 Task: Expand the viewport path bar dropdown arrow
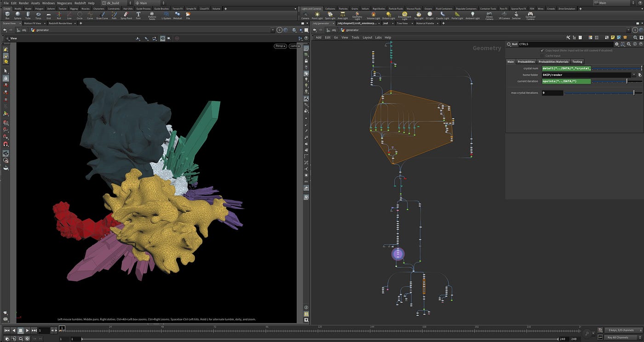click(x=273, y=30)
